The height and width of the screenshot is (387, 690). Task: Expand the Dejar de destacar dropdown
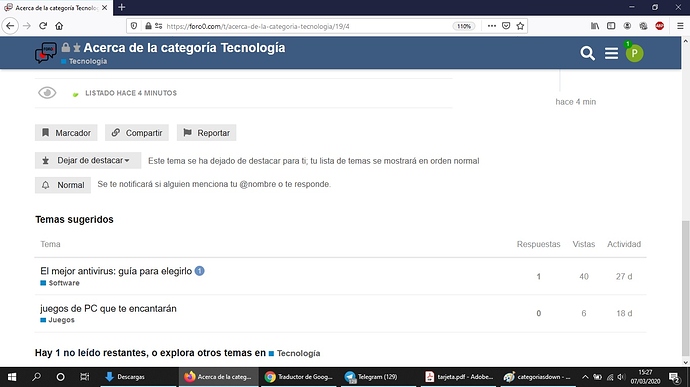click(x=88, y=161)
